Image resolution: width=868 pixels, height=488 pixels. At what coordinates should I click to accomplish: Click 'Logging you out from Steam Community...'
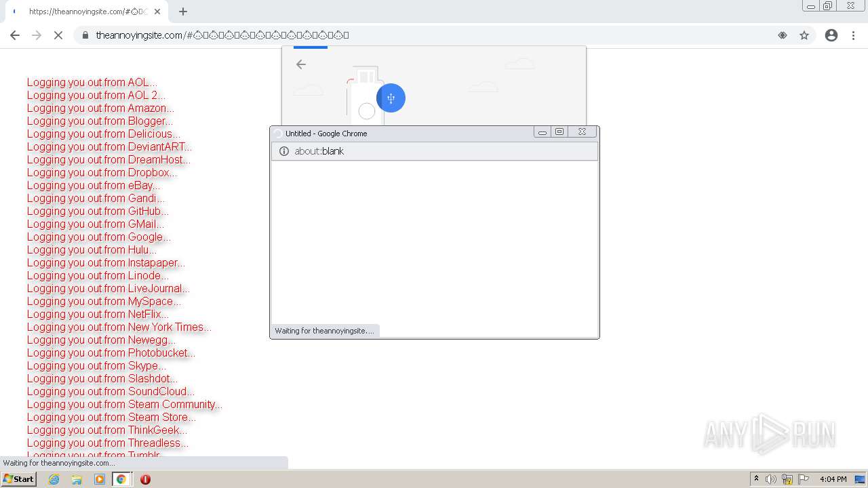[125, 405]
